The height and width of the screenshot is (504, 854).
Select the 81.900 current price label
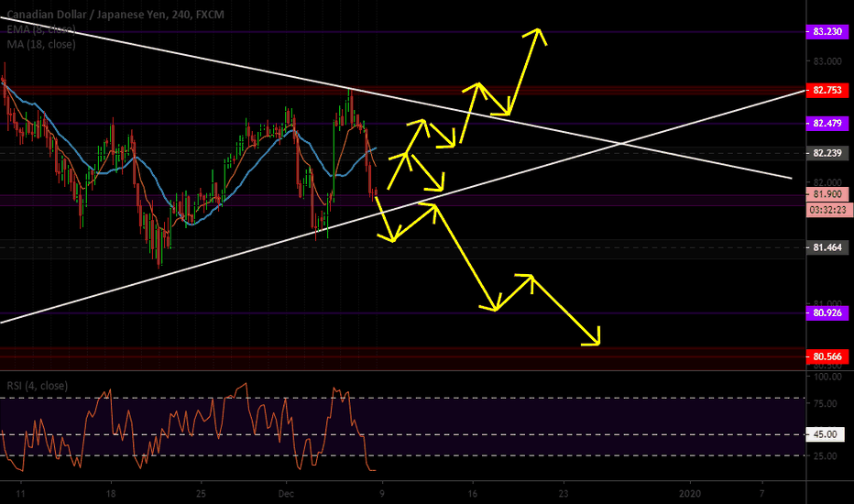pos(827,195)
